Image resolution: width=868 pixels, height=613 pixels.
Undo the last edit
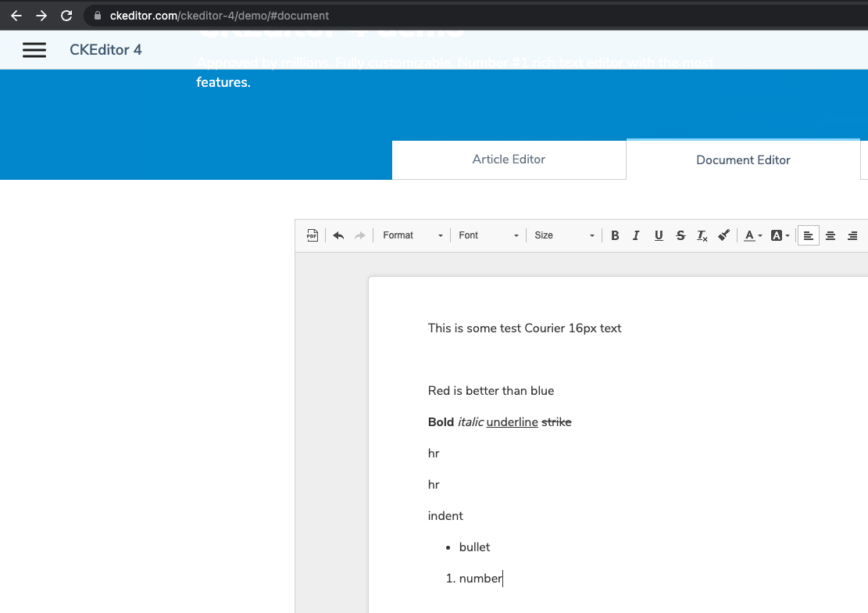(x=338, y=235)
